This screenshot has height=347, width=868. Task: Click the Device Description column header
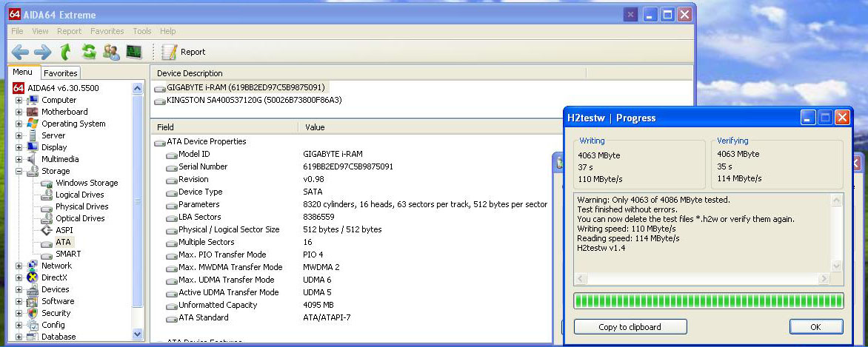(368, 73)
